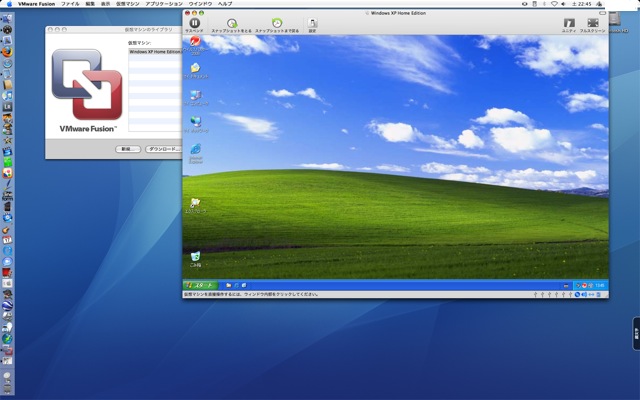Viewport: 640px width, 400px height.
Task: Switch to Unity mode via toolbar icon
Action: pyautogui.click(x=569, y=23)
